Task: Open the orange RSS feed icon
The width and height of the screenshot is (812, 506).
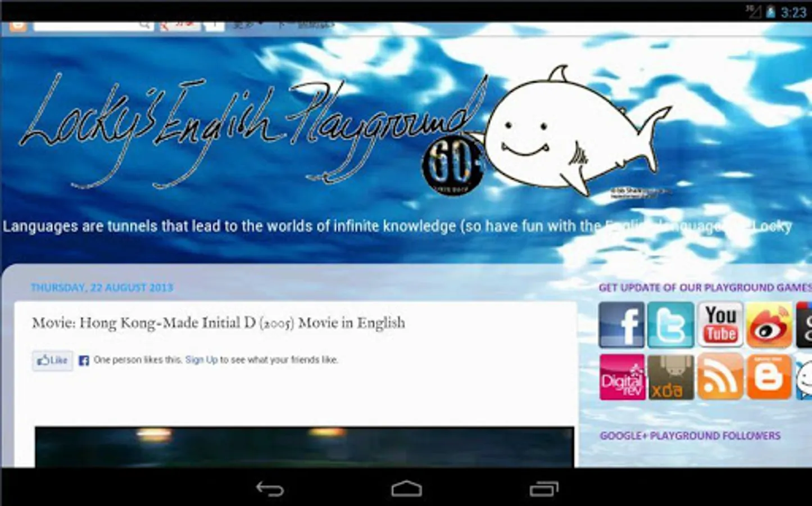Action: click(x=720, y=377)
